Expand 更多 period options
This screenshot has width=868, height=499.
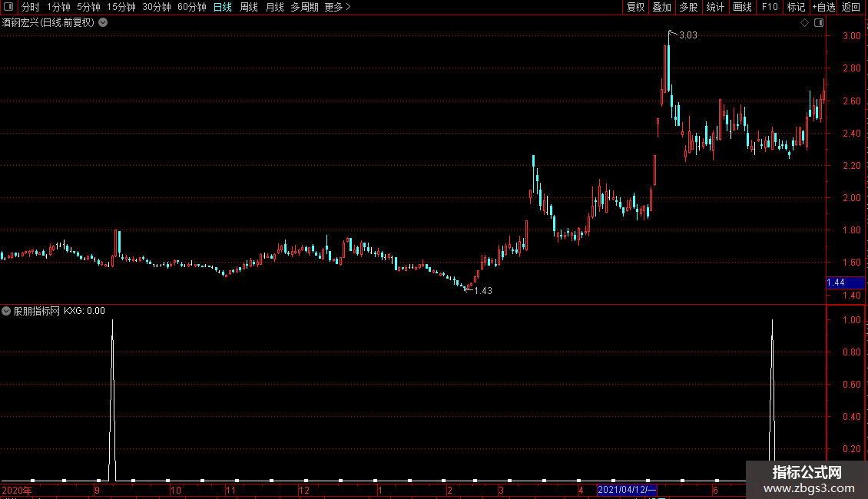[337, 7]
